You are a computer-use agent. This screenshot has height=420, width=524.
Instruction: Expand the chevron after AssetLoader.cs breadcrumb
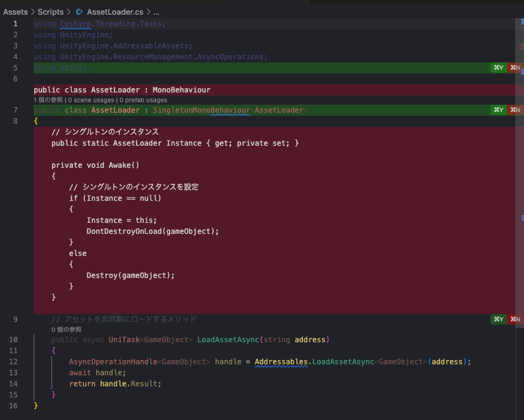[148, 12]
